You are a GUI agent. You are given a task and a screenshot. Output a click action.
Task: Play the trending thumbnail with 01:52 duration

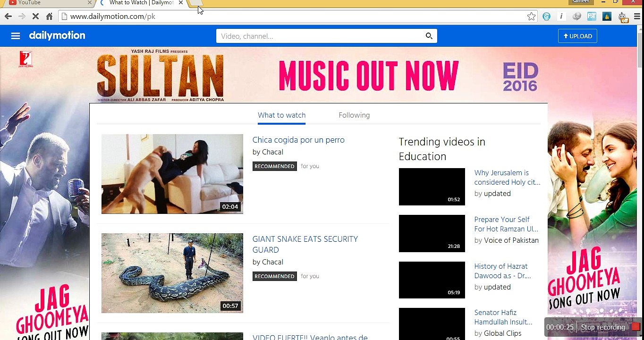[432, 187]
